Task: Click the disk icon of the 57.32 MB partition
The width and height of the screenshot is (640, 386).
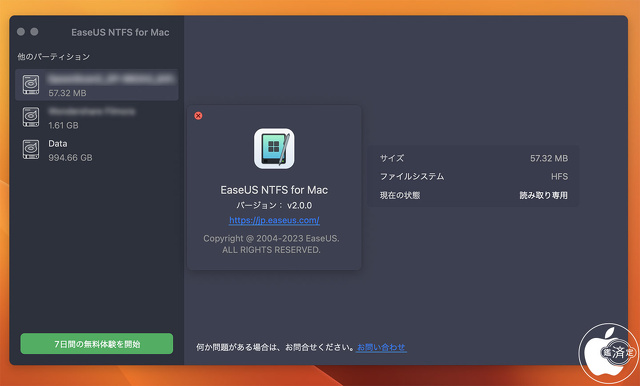Action: coord(31,85)
